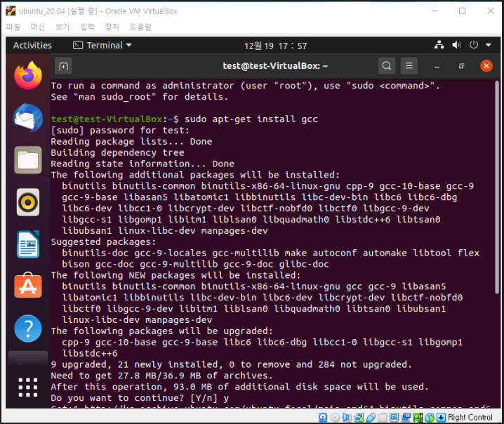Open the 파일 menu in VirtualBox
The height and width of the screenshot is (424, 504).
coord(13,27)
